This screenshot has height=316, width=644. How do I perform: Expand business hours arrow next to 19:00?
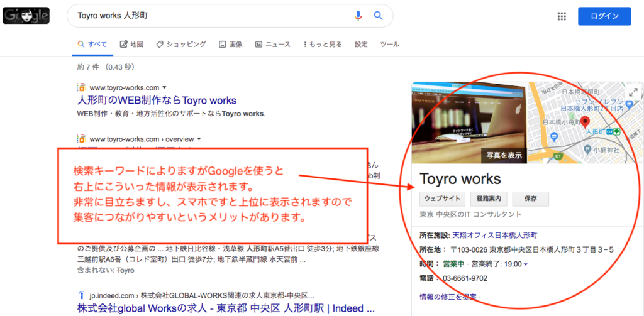pyautogui.click(x=526, y=264)
